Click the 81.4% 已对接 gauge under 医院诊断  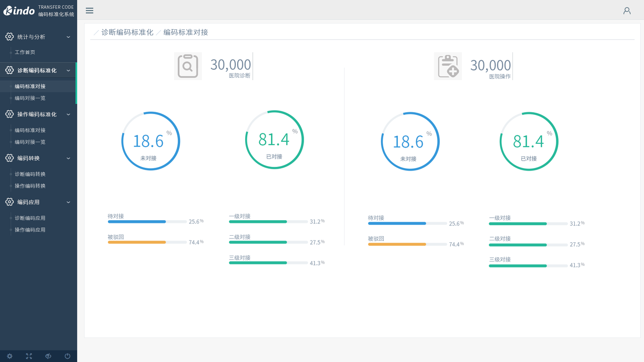pos(274,140)
